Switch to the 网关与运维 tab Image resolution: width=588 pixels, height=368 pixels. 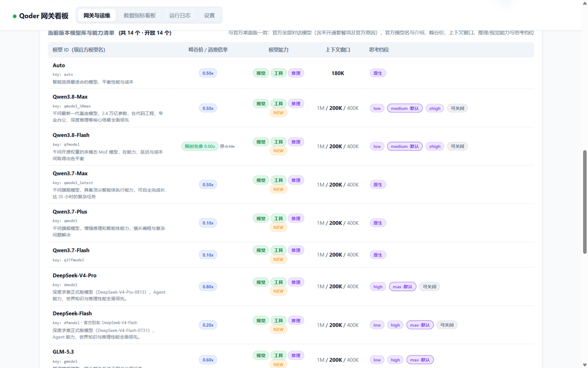point(97,16)
